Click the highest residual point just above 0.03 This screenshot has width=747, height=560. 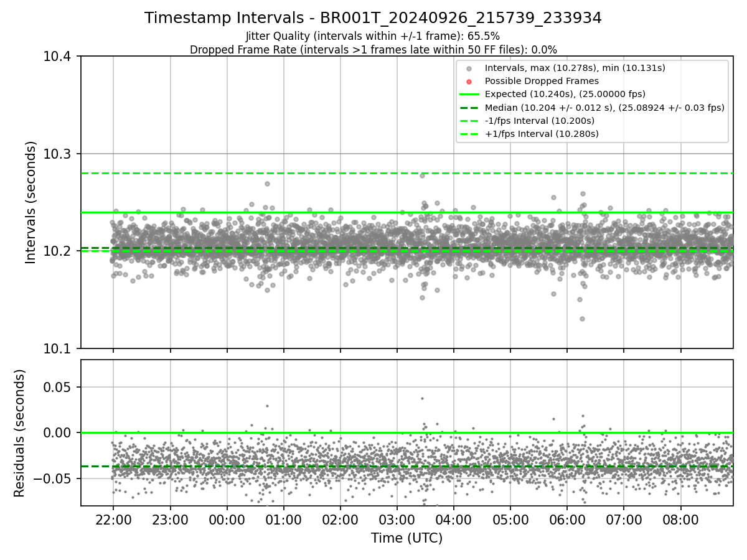[421, 398]
